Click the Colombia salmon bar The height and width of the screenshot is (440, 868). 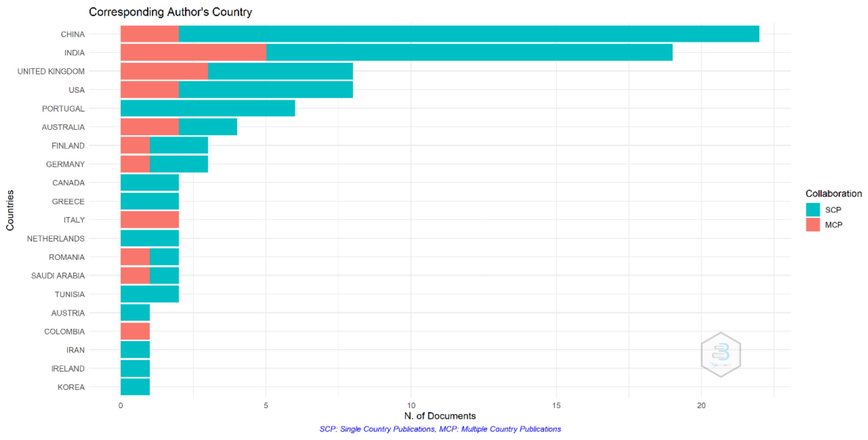[135, 331]
